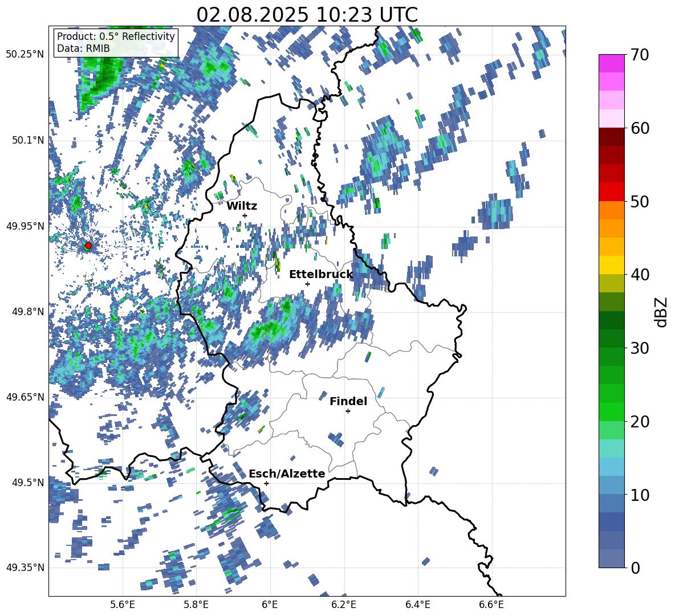This screenshot has width=675, height=616.
Task: Click the 6.2°E longitude label
Action: [x=344, y=605]
